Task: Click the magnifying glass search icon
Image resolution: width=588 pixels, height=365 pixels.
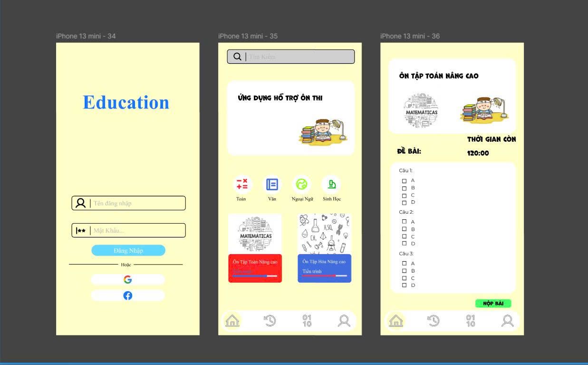Action: [237, 57]
